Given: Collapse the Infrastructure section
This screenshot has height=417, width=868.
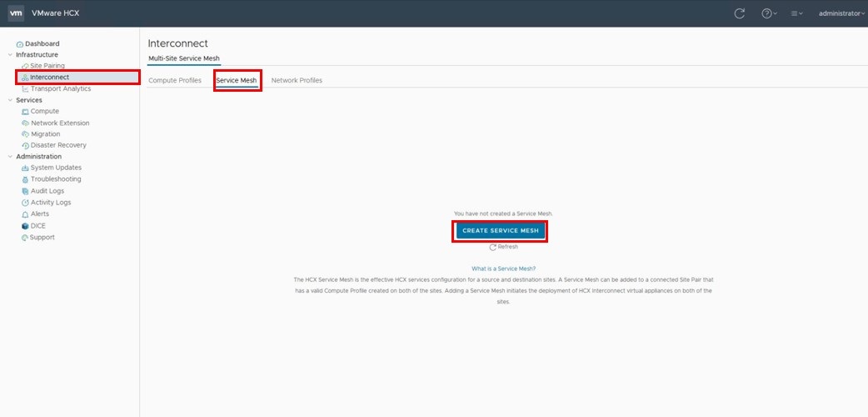Looking at the screenshot, I should pyautogui.click(x=10, y=55).
